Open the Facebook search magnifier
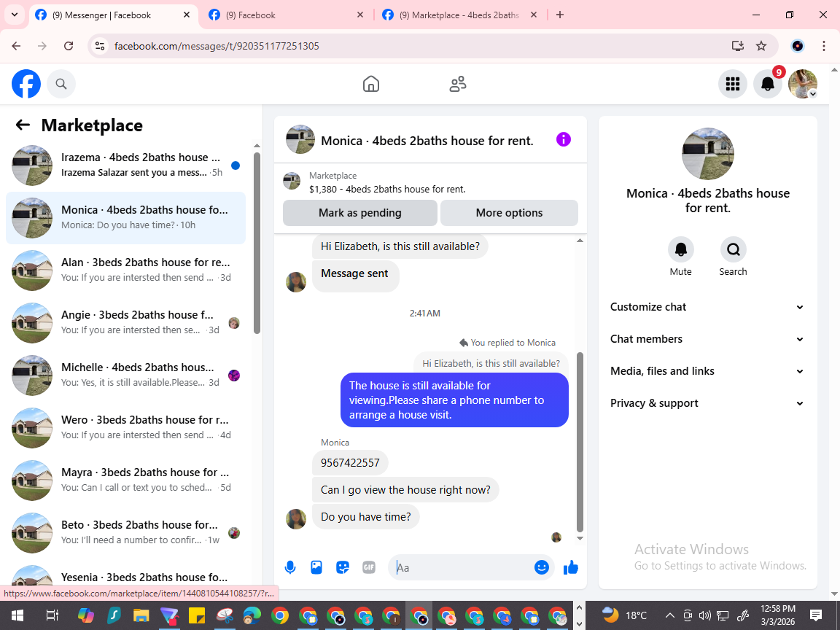The width and height of the screenshot is (840, 630). click(x=61, y=84)
